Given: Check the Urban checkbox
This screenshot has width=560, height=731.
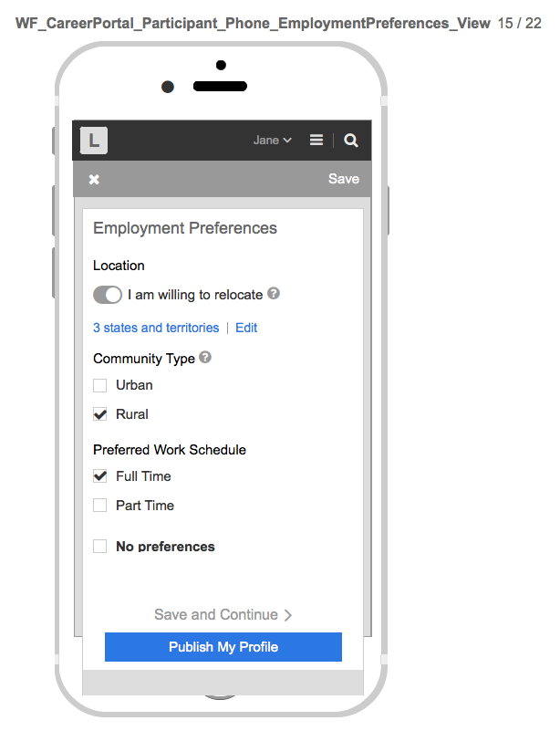Looking at the screenshot, I should point(100,385).
